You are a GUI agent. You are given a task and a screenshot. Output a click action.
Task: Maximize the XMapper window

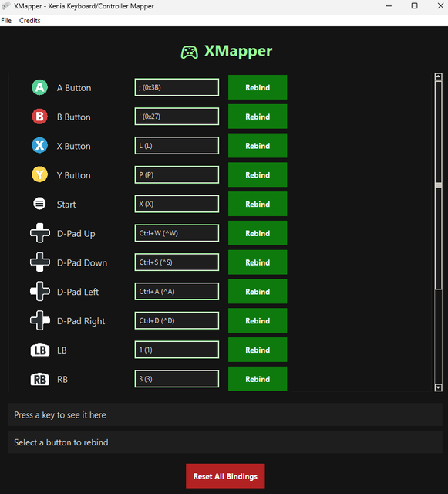(x=415, y=6)
